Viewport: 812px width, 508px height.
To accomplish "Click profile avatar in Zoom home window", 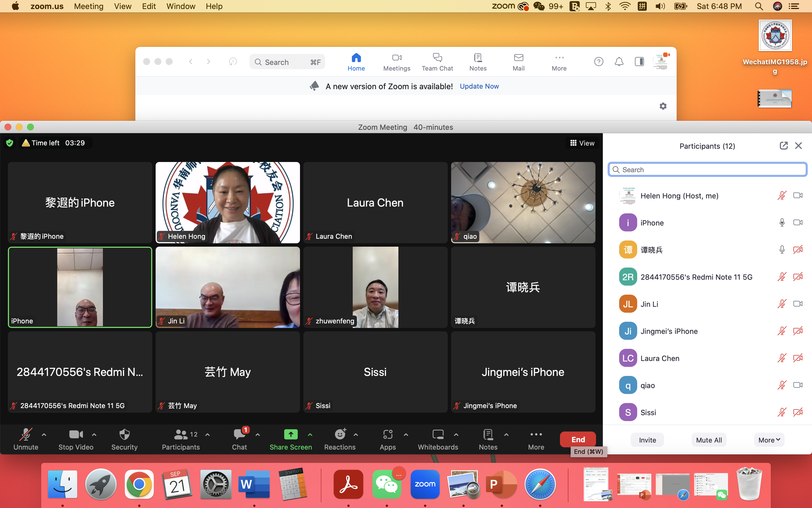I will (660, 62).
